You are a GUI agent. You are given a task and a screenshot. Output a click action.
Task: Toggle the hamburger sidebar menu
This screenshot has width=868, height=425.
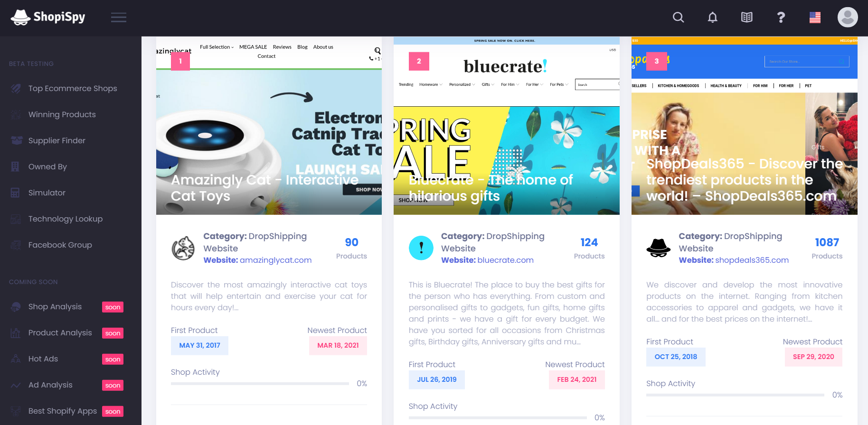(x=119, y=18)
